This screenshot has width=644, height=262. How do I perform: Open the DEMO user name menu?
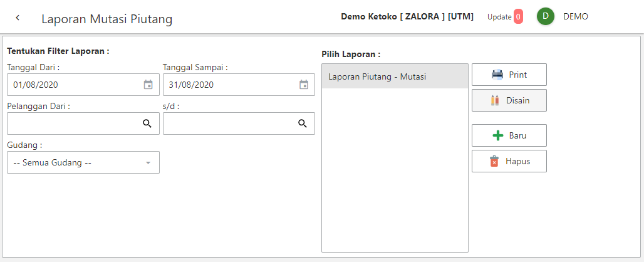pos(576,17)
